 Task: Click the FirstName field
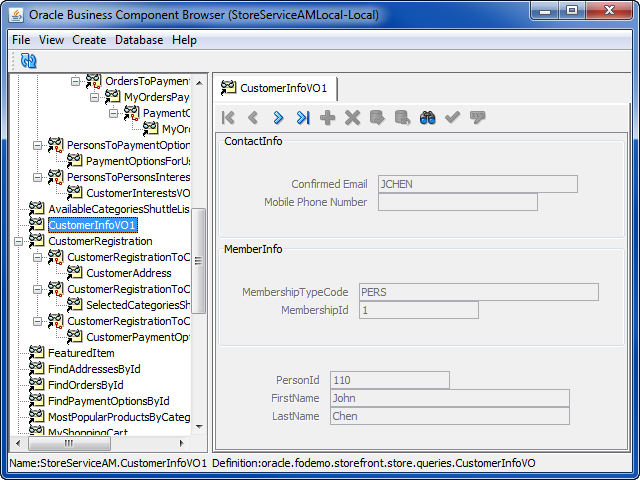coord(450,398)
